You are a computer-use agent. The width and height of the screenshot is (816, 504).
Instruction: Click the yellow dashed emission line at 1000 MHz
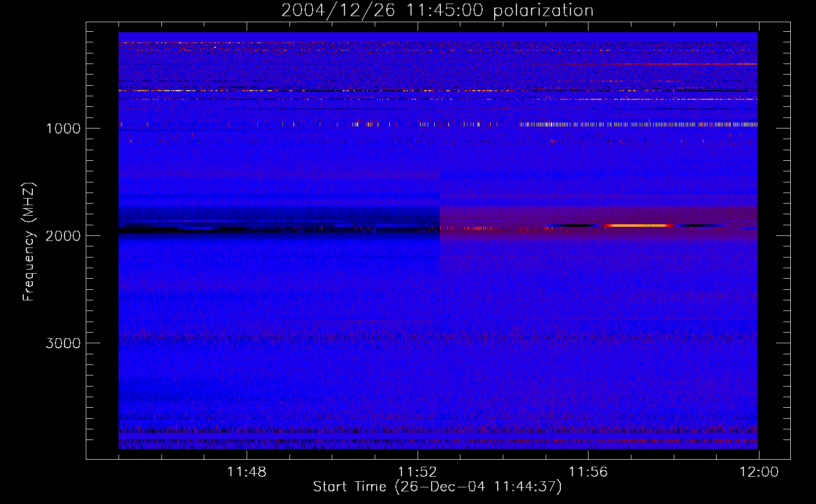coord(638,124)
